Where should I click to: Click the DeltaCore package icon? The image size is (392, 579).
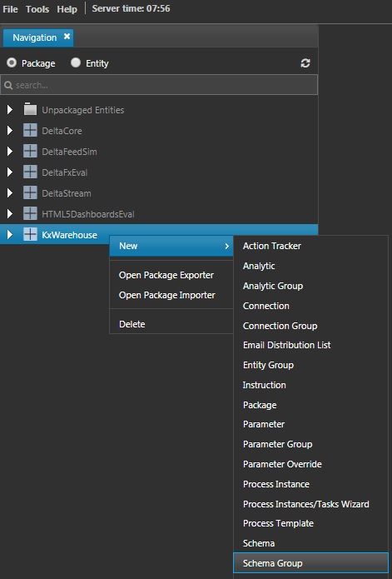[x=30, y=130]
